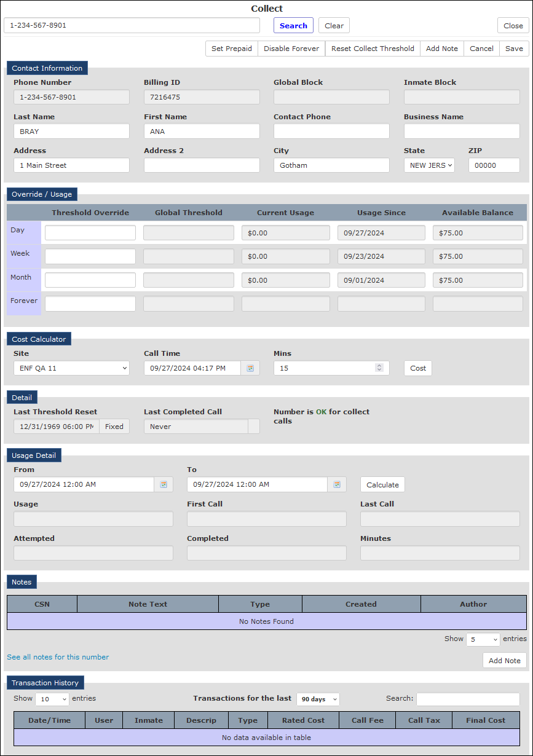Image resolution: width=533 pixels, height=756 pixels.
Task: Click the Mins spinner arrows
Action: [x=379, y=368]
